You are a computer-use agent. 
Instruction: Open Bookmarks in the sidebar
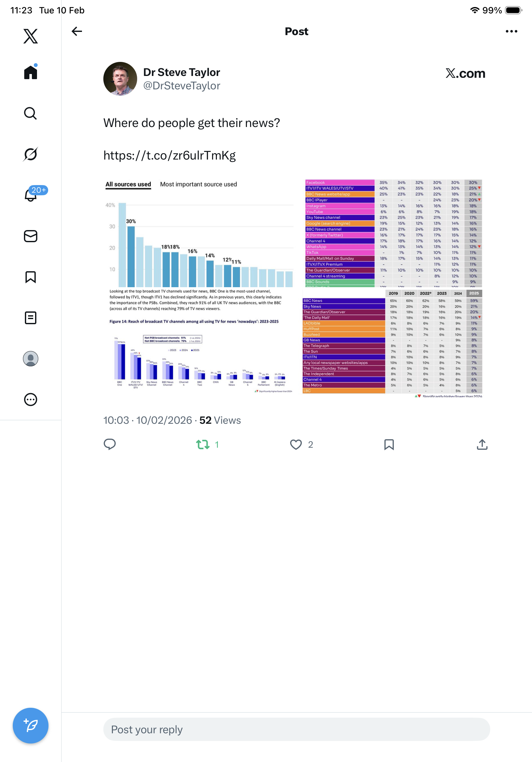31,277
